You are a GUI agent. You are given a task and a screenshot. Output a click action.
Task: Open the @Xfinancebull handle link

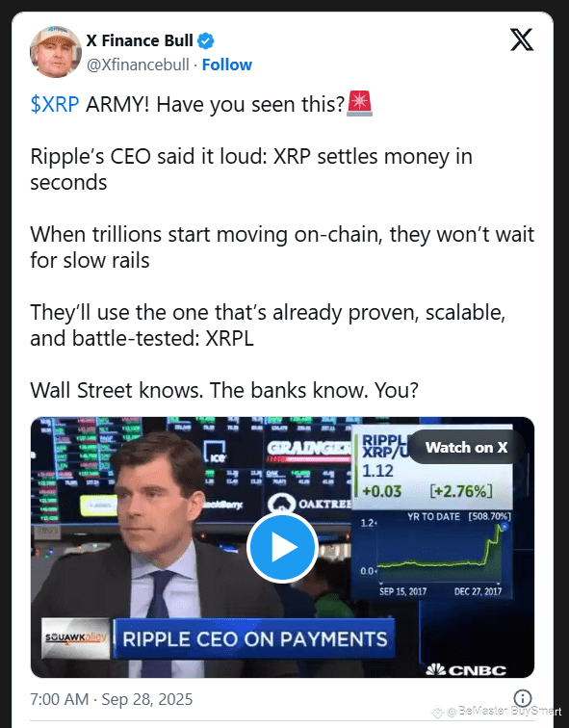click(138, 65)
